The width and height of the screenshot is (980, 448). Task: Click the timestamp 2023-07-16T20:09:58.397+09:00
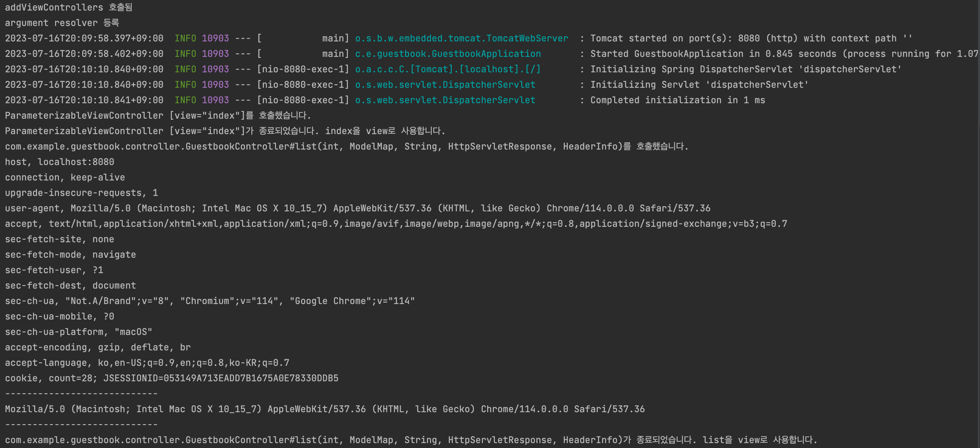point(84,38)
